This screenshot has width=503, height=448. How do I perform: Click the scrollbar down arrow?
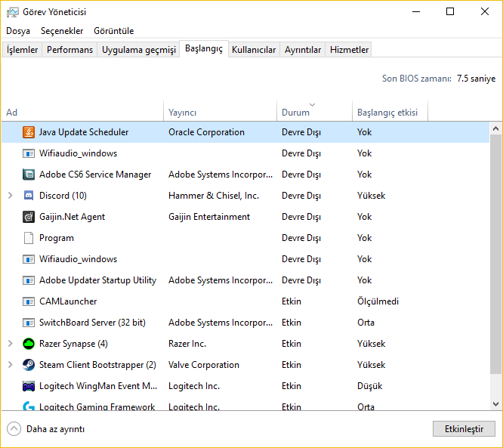[x=495, y=404]
